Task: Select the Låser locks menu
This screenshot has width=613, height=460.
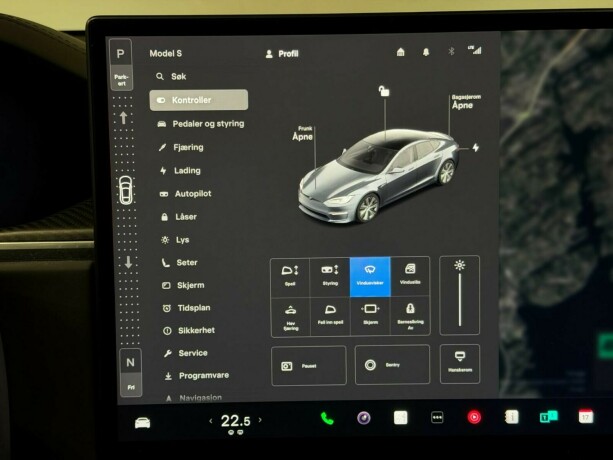Action: (179, 217)
